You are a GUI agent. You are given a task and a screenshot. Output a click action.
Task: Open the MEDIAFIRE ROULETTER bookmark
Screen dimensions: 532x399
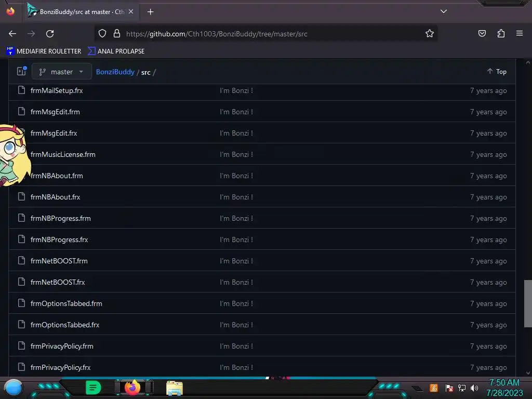pyautogui.click(x=44, y=51)
